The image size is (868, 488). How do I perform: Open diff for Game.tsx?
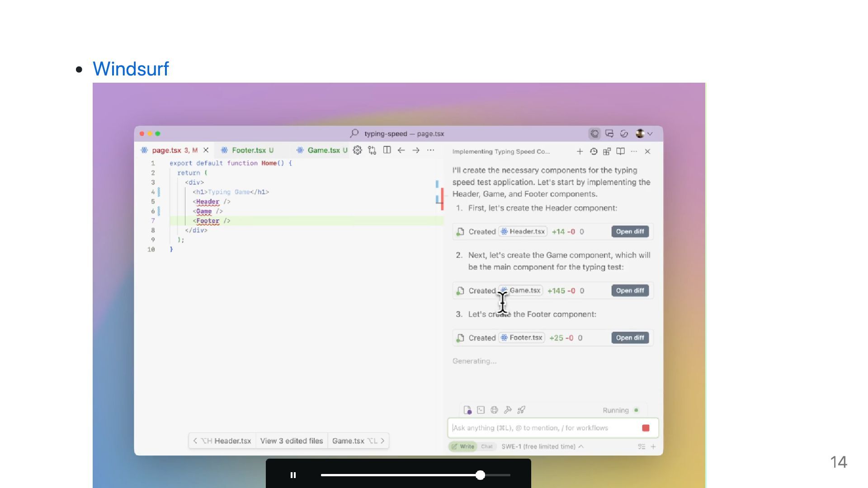630,291
